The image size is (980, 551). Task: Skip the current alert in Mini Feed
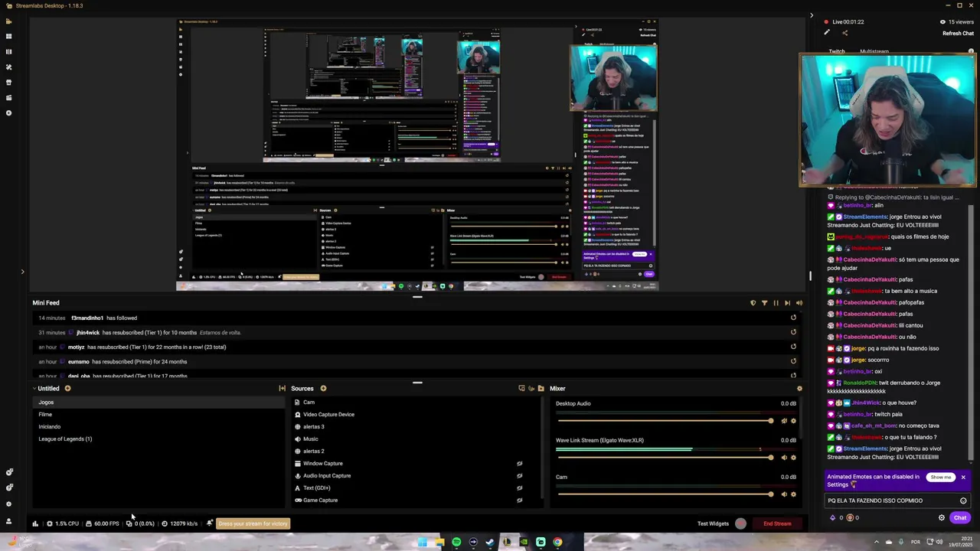787,303
